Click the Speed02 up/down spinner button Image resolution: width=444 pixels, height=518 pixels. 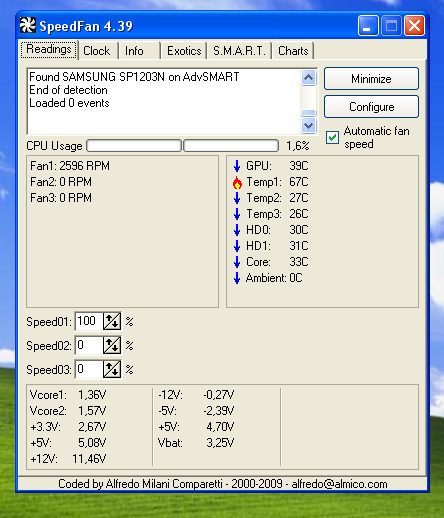point(112,345)
